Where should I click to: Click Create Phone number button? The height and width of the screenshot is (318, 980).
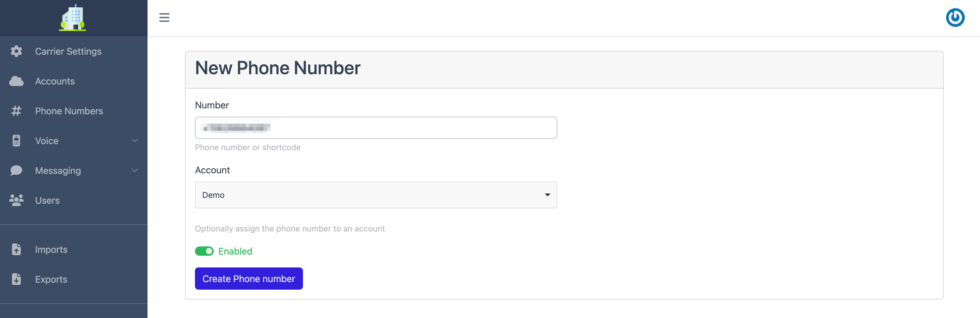249,279
